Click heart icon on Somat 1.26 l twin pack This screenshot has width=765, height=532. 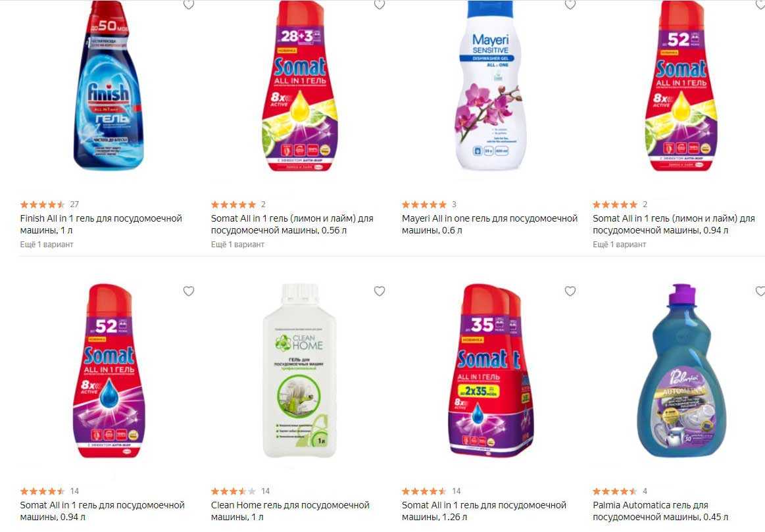tap(570, 291)
